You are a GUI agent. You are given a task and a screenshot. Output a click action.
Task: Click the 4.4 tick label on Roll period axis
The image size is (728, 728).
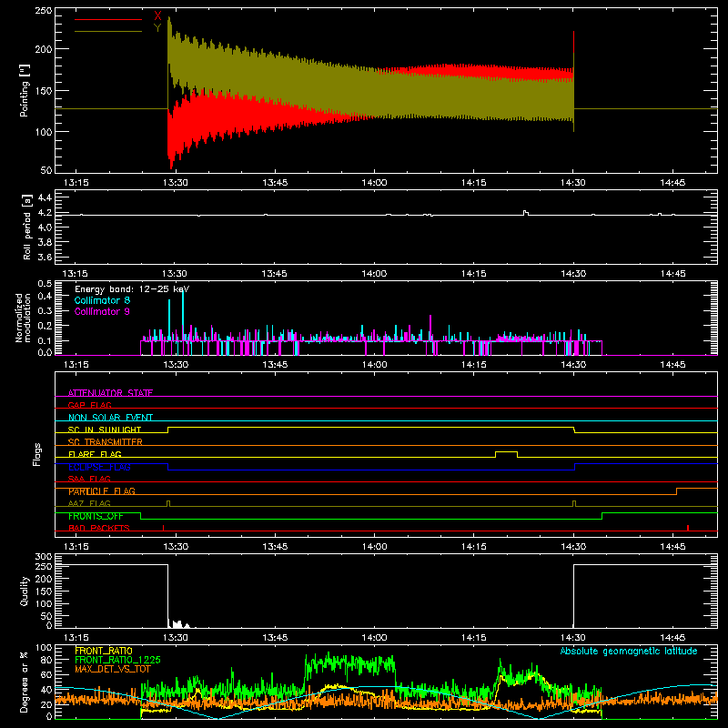click(x=45, y=197)
